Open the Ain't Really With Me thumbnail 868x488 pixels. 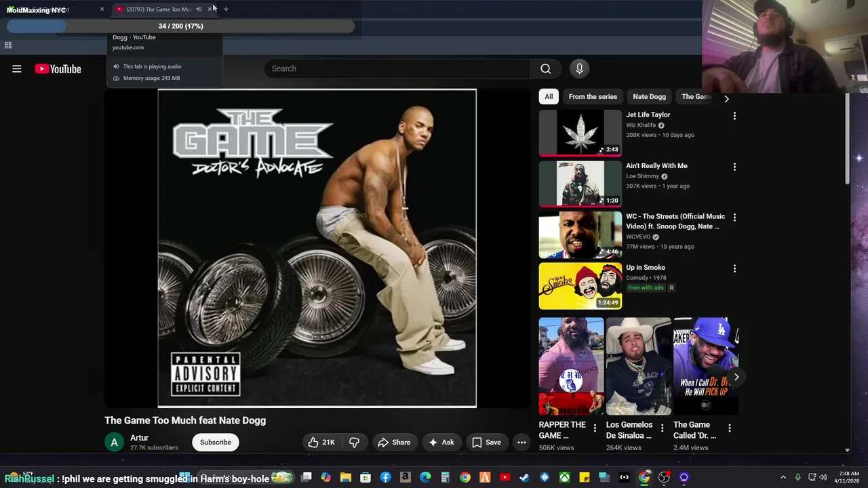(580, 184)
